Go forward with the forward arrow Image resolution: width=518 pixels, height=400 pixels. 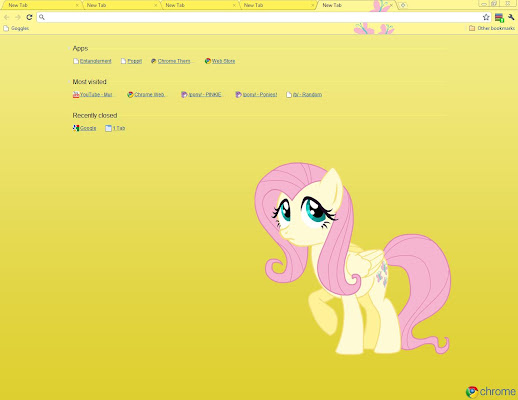tap(18, 17)
